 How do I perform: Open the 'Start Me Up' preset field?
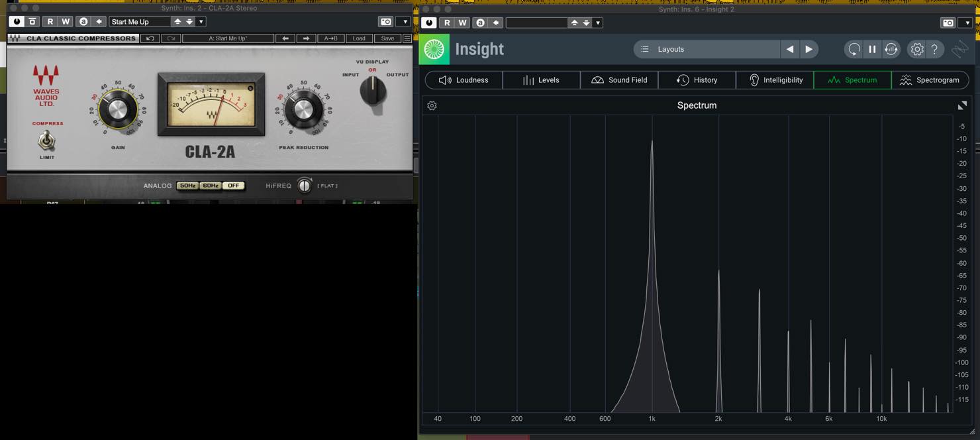click(140, 22)
